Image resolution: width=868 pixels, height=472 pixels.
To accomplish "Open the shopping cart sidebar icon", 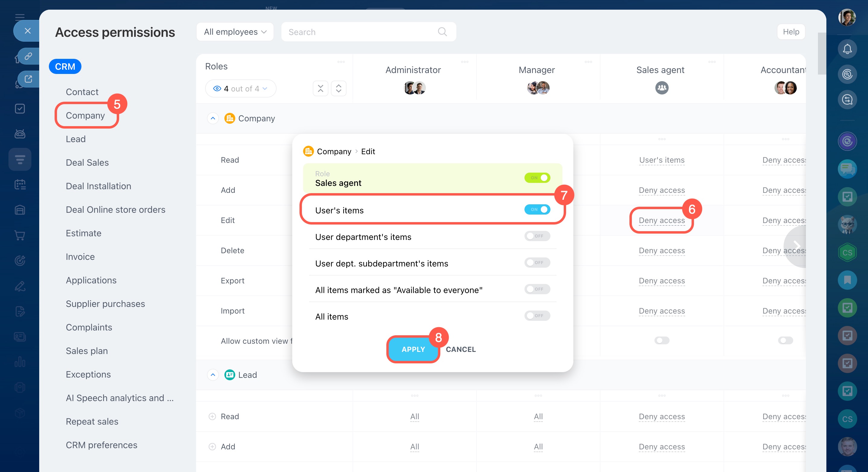I will [20, 235].
